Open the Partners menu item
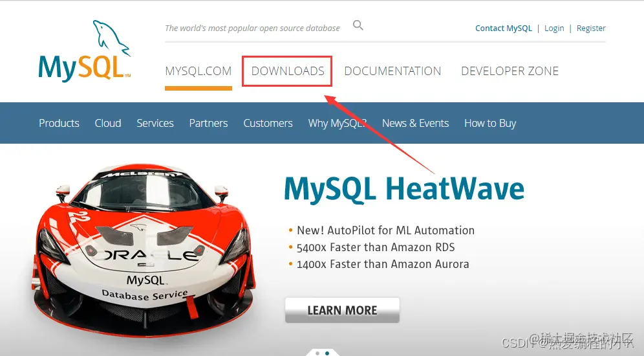 tap(209, 124)
